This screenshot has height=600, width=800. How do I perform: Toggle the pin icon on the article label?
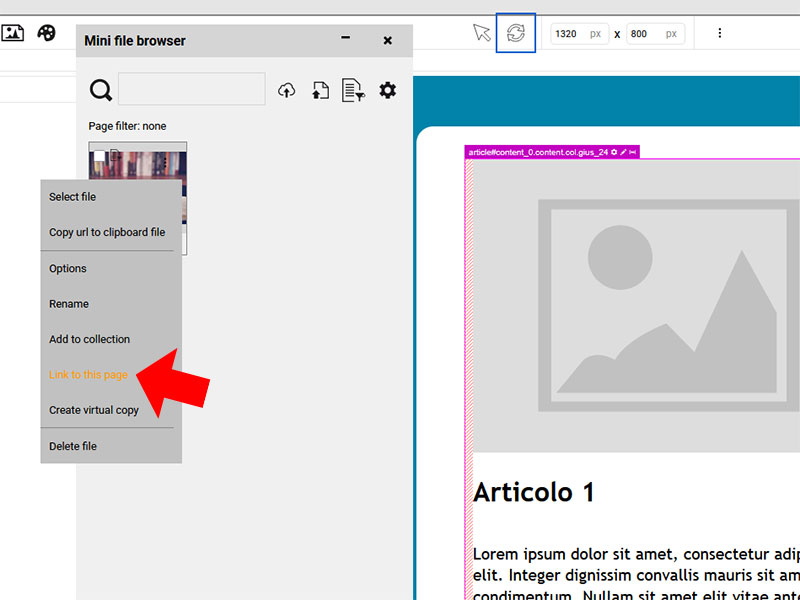point(631,151)
